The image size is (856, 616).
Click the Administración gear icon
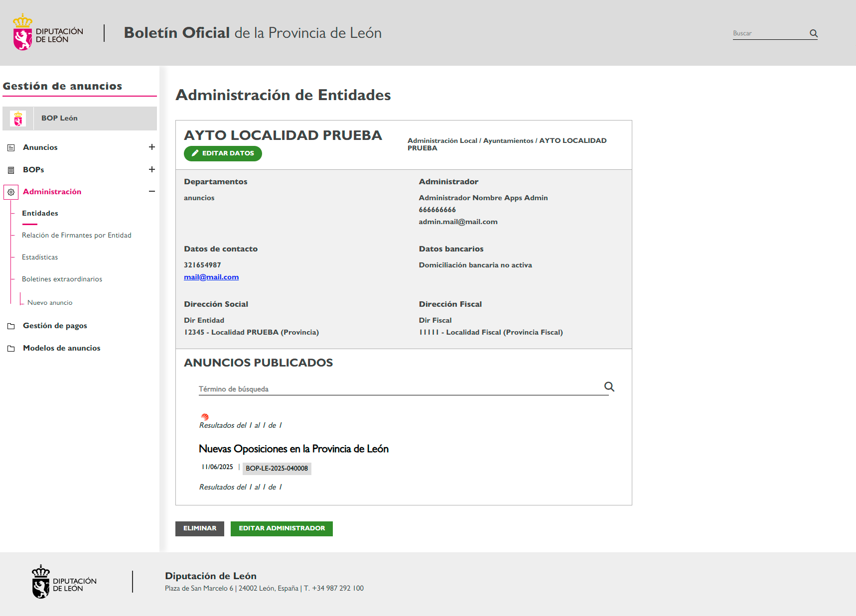click(11, 192)
